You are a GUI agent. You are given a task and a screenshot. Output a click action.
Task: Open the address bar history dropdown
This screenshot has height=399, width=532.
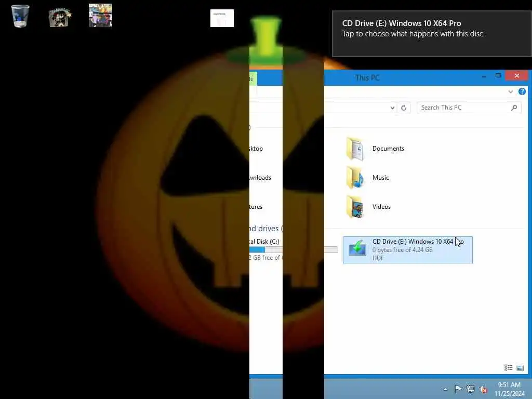[x=392, y=108]
